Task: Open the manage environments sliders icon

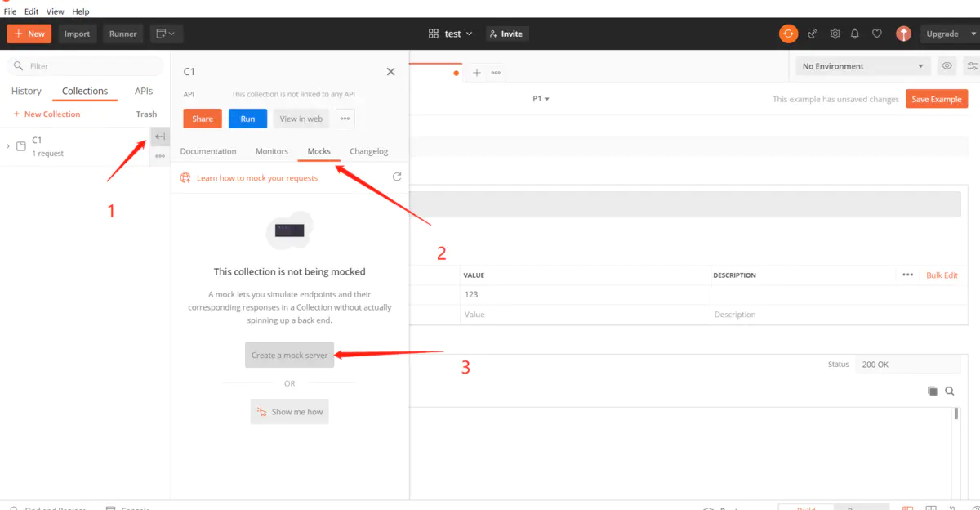Action: tap(972, 66)
